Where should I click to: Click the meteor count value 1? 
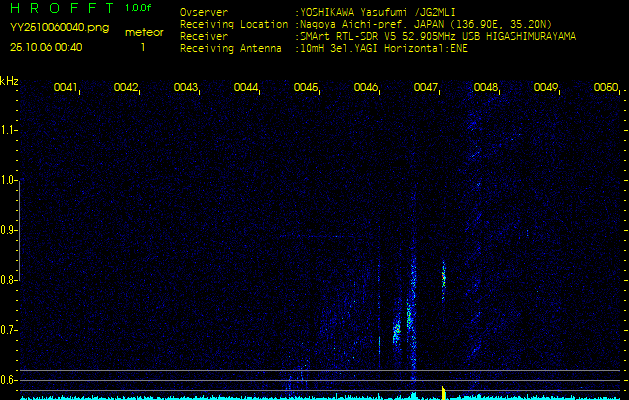click(142, 47)
